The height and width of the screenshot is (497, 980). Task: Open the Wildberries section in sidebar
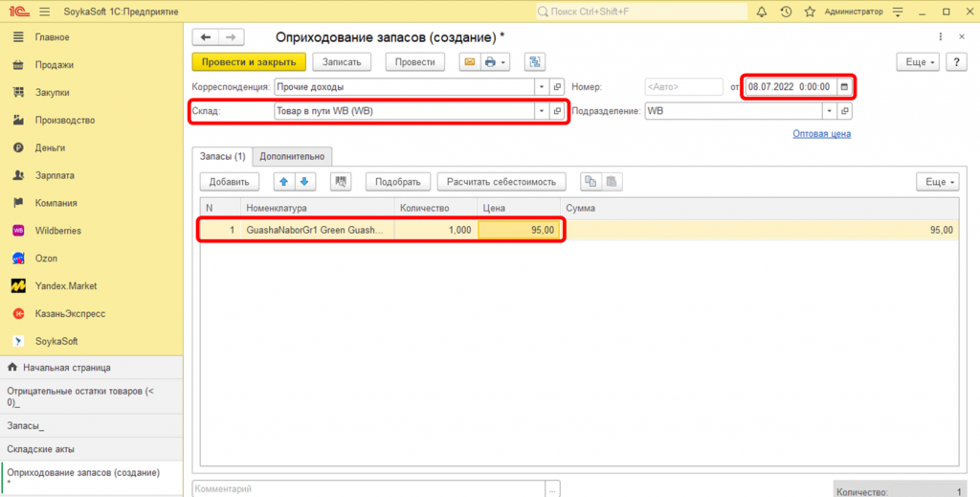point(59,231)
